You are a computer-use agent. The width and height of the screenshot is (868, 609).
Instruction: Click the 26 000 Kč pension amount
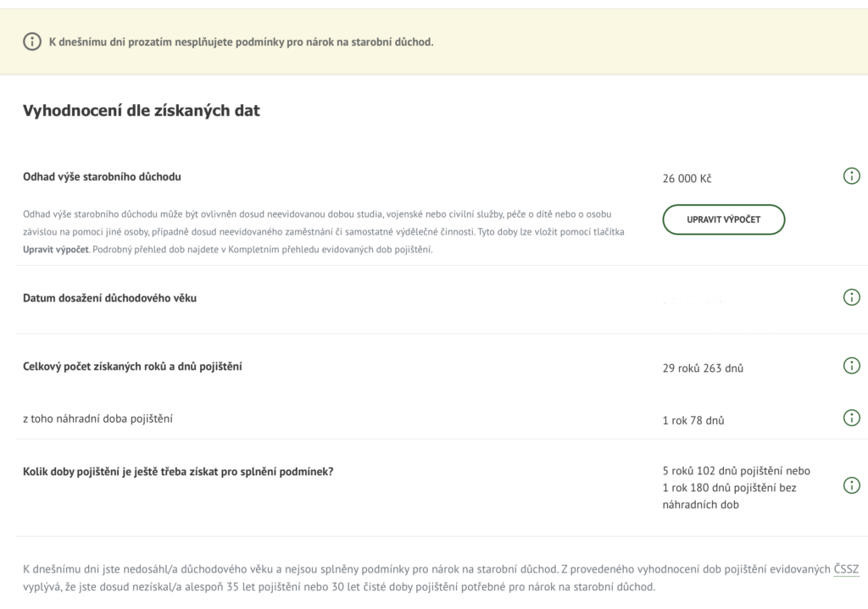[687, 180]
